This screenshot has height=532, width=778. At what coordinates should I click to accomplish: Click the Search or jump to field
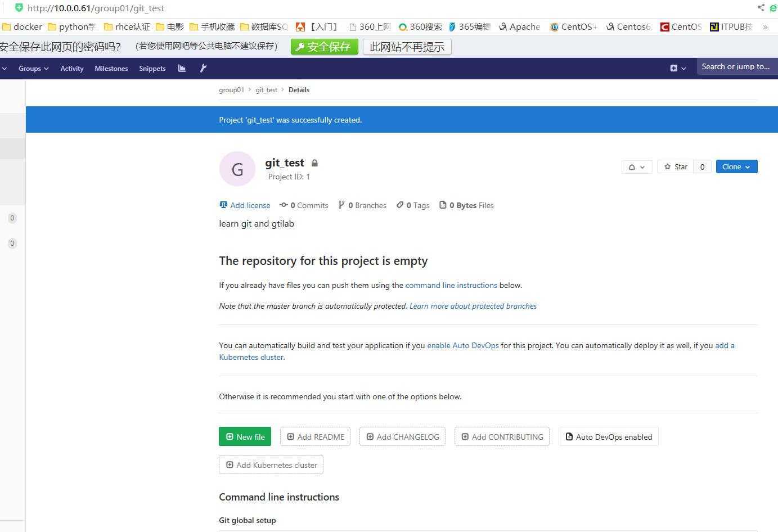click(x=737, y=67)
